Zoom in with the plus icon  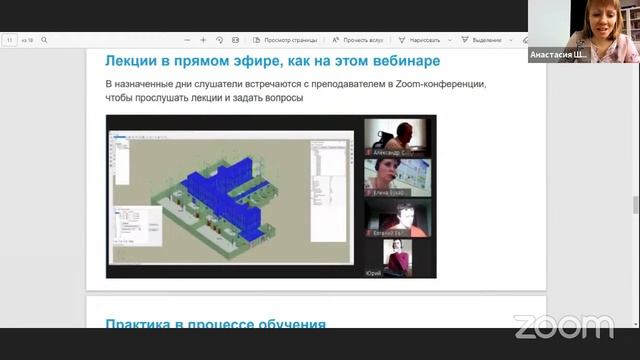[203, 40]
